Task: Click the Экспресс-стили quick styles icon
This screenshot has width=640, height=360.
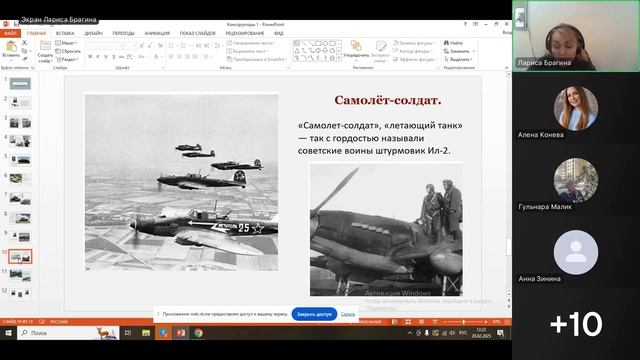Action: click(x=381, y=46)
